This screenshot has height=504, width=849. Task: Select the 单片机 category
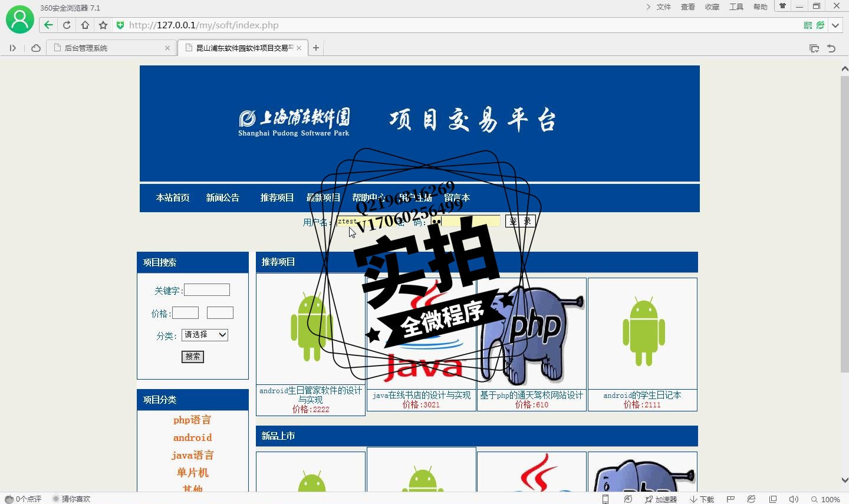[x=193, y=472]
